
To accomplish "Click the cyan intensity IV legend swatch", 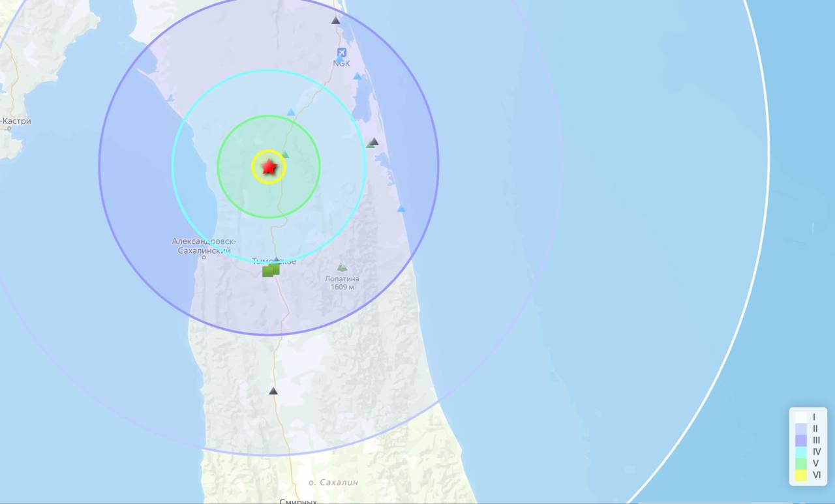I will pyautogui.click(x=800, y=452).
